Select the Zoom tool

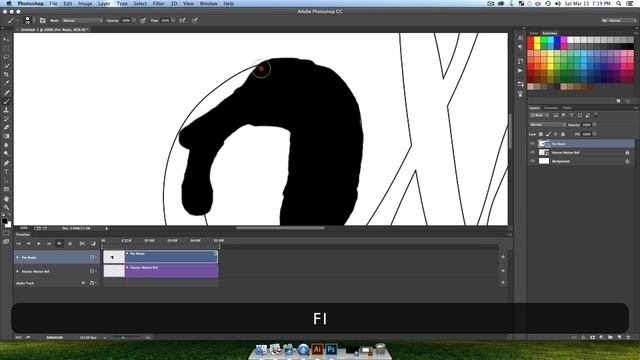pos(6,207)
